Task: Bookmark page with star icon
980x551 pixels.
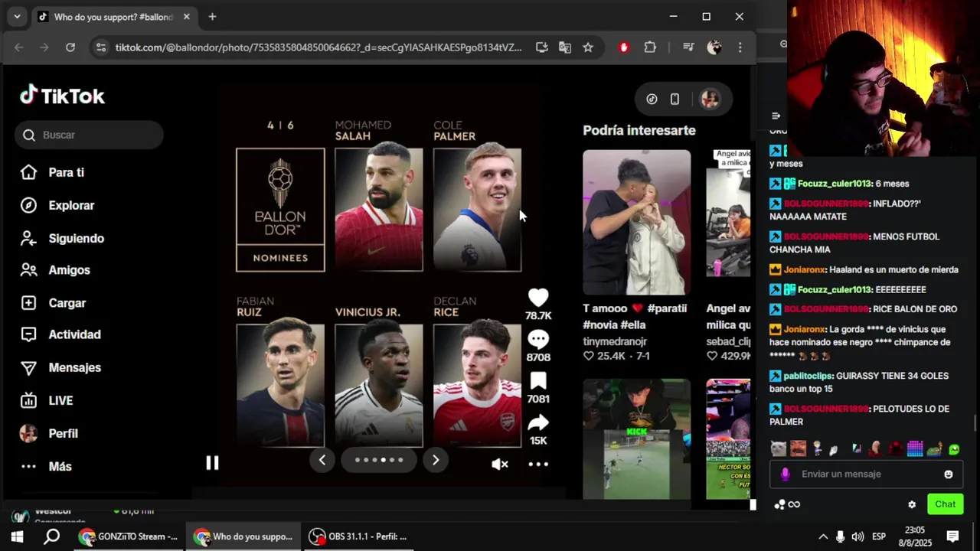Action: 587,47
